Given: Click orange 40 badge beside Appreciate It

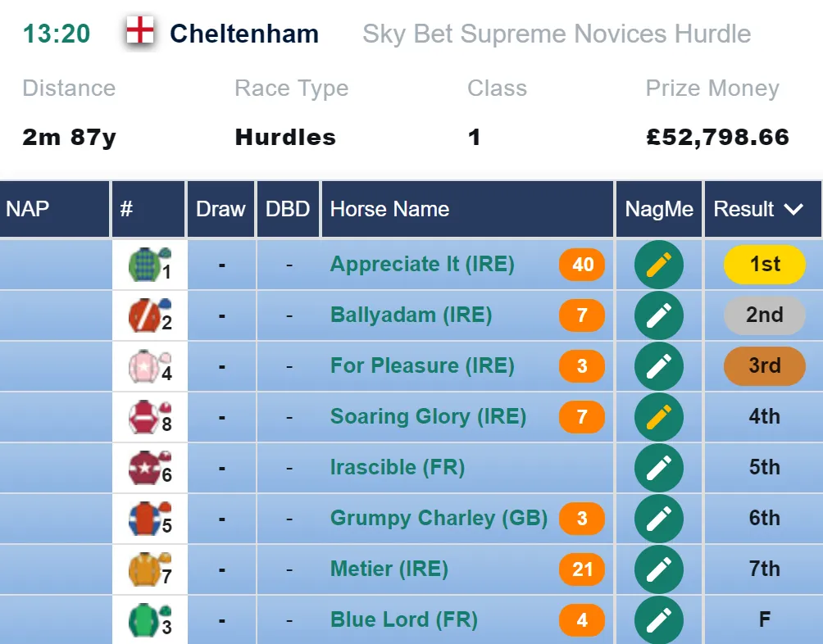Looking at the screenshot, I should tap(582, 265).
